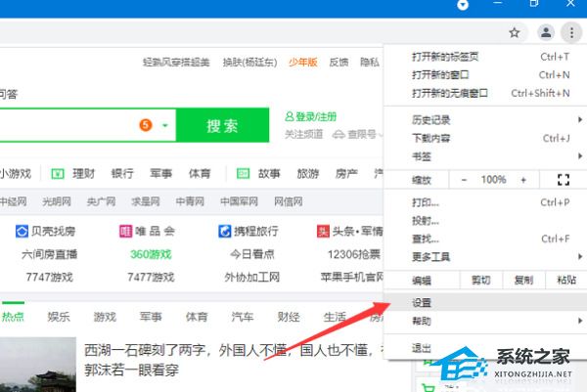587x392 pixels.
Task: Switch to the 娱乐 news tab
Action: 59,317
